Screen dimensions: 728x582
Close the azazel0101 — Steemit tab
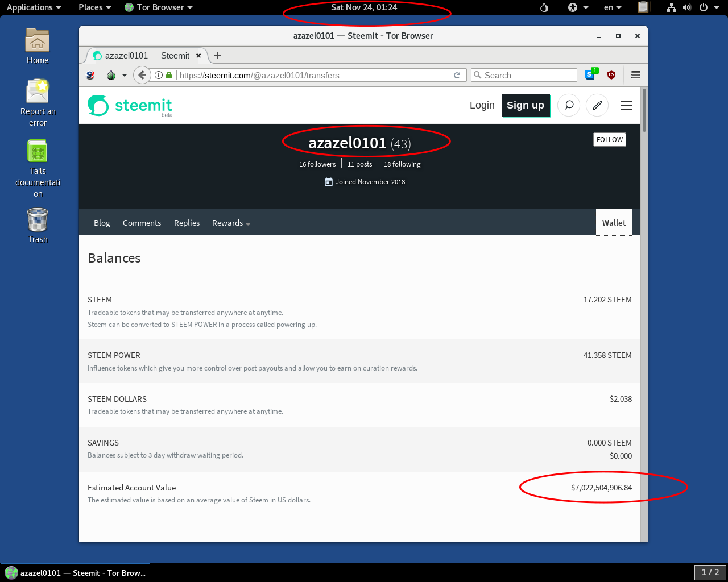(x=198, y=56)
